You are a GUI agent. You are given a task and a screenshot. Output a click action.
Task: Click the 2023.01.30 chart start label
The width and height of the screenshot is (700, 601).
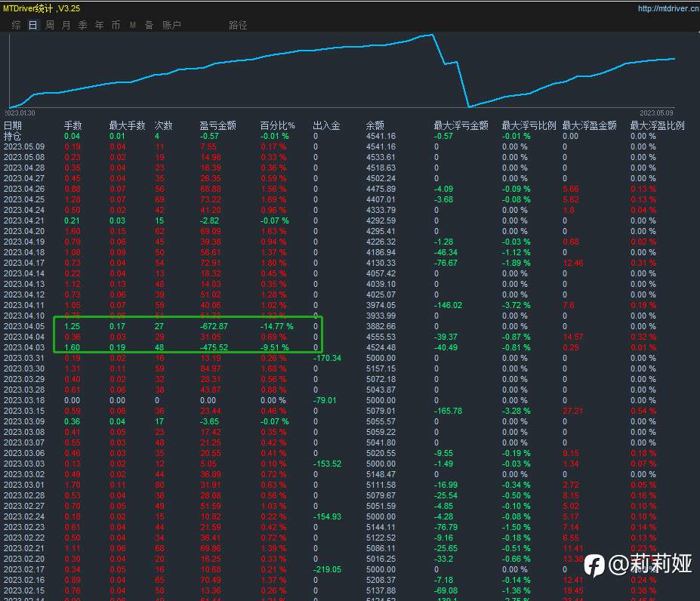click(20, 113)
